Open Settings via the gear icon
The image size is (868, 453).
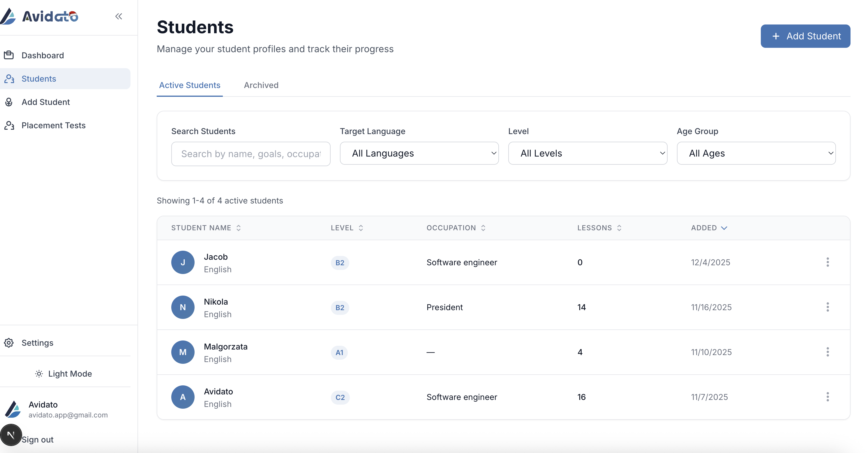[x=8, y=343]
